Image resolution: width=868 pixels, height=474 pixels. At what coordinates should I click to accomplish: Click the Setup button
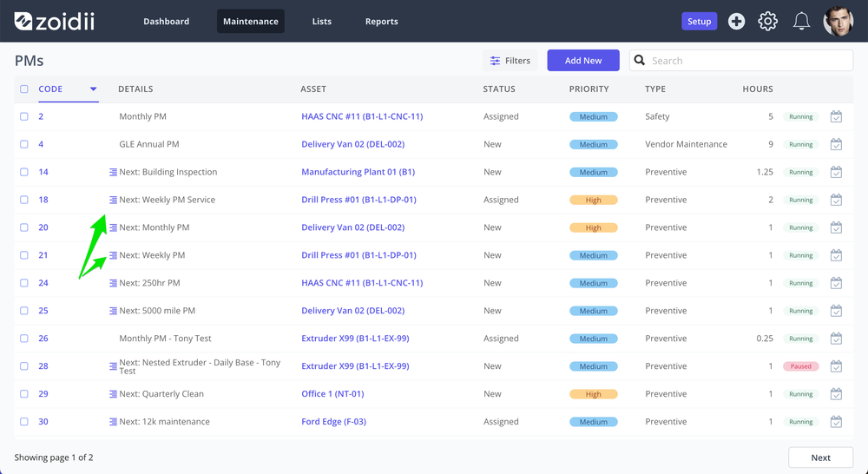(699, 21)
